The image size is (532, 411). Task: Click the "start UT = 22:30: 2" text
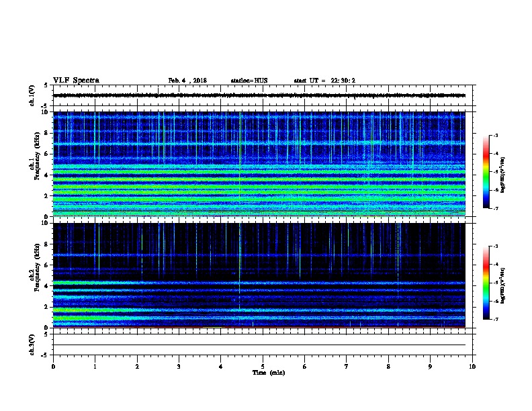coord(324,81)
